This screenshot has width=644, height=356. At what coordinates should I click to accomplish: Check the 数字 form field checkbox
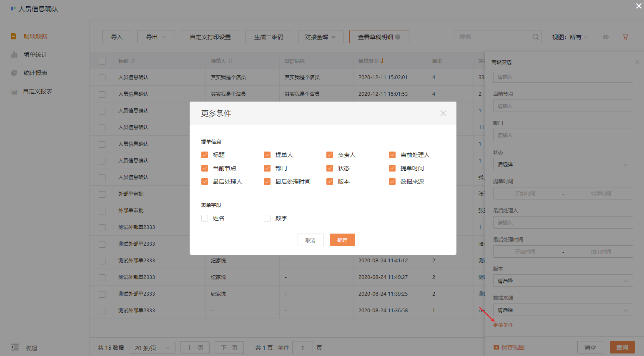(x=267, y=218)
